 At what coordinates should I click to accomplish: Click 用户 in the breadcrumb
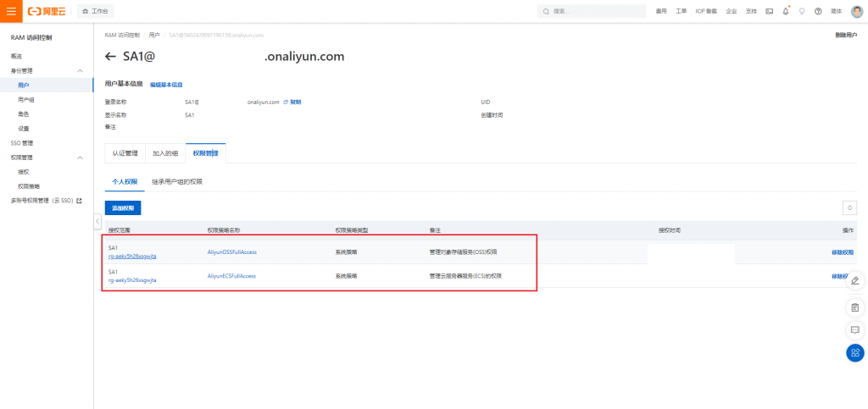click(154, 35)
